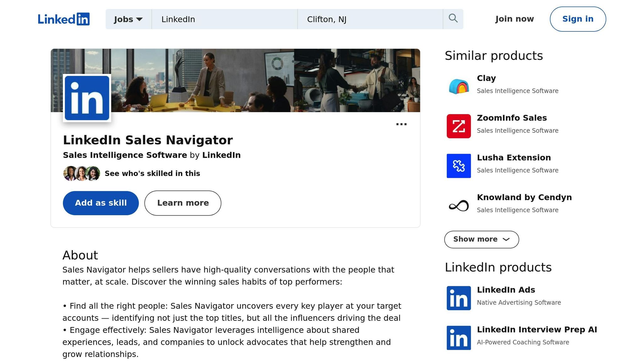Click the Learn more button
Image resolution: width=644 pixels, height=362 pixels.
[183, 203]
